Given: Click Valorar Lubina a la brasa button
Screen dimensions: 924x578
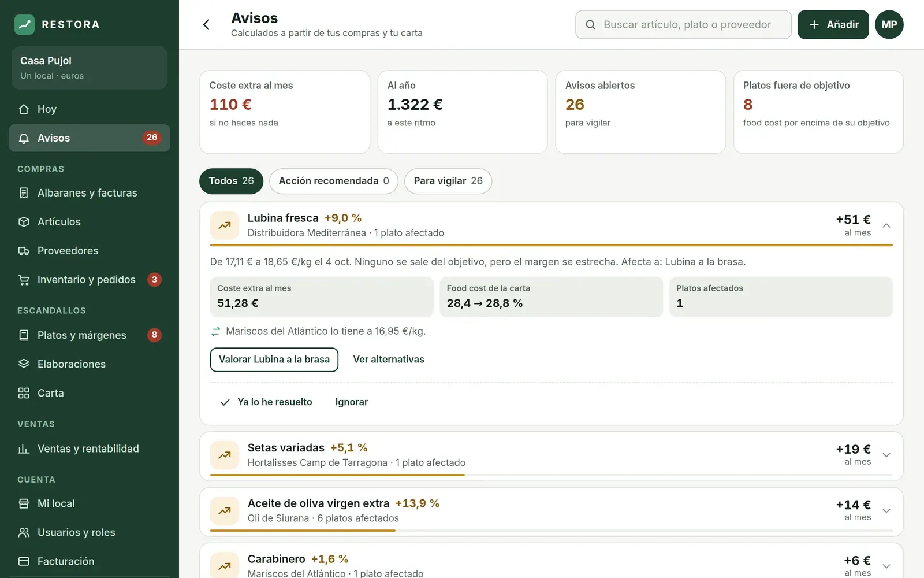Looking at the screenshot, I should 274,360.
